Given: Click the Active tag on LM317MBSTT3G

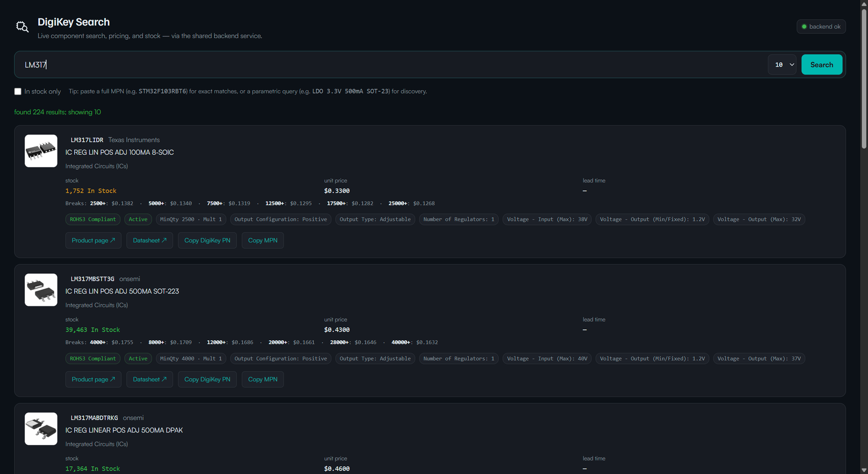Looking at the screenshot, I should pos(138,358).
